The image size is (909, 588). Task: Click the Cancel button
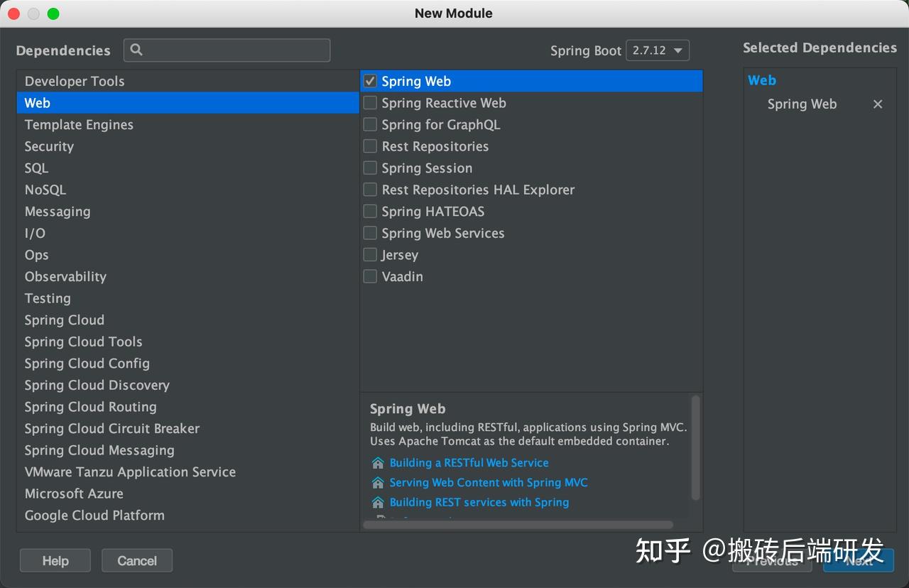(137, 561)
